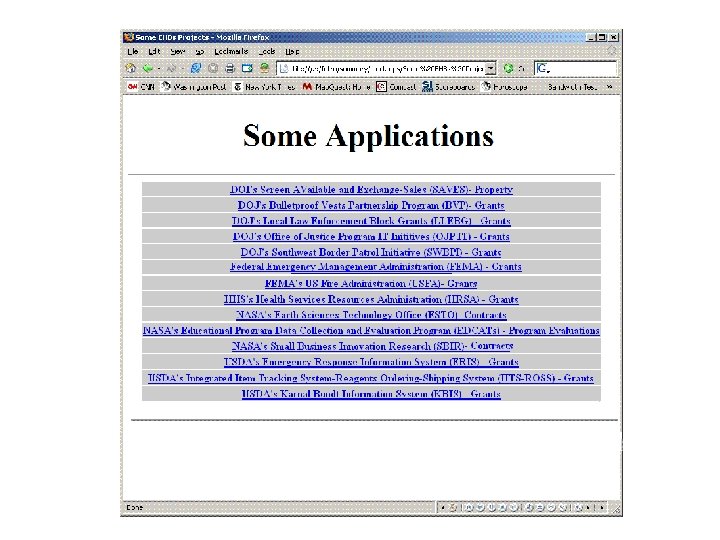Image resolution: width=720 pixels, height=540 pixels.
Task: Open NASA Earth Sciences Technology Office link
Action: tap(371, 315)
